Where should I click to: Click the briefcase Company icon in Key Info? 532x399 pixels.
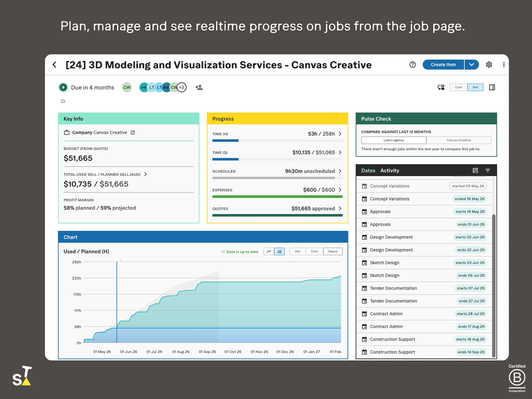(x=67, y=132)
